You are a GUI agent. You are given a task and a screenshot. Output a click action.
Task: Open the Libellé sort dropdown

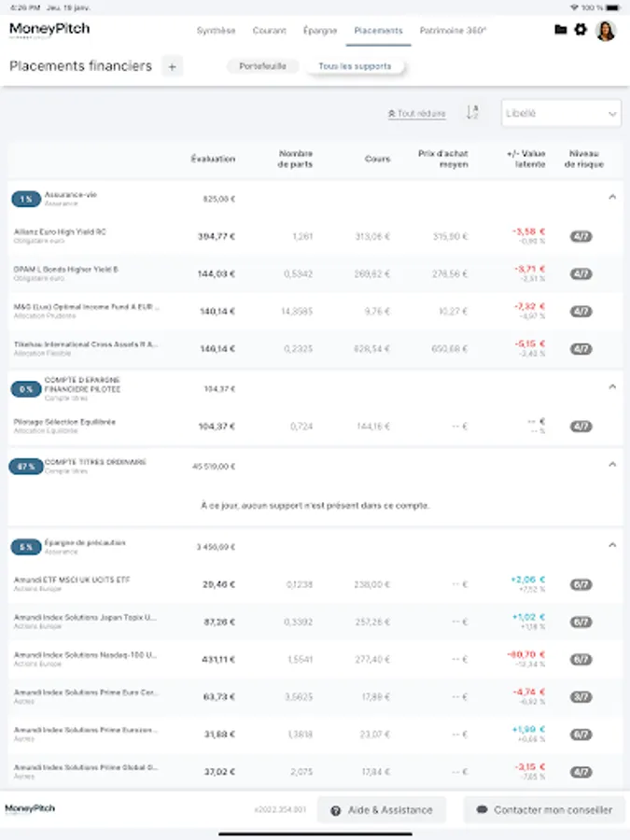[561, 113]
